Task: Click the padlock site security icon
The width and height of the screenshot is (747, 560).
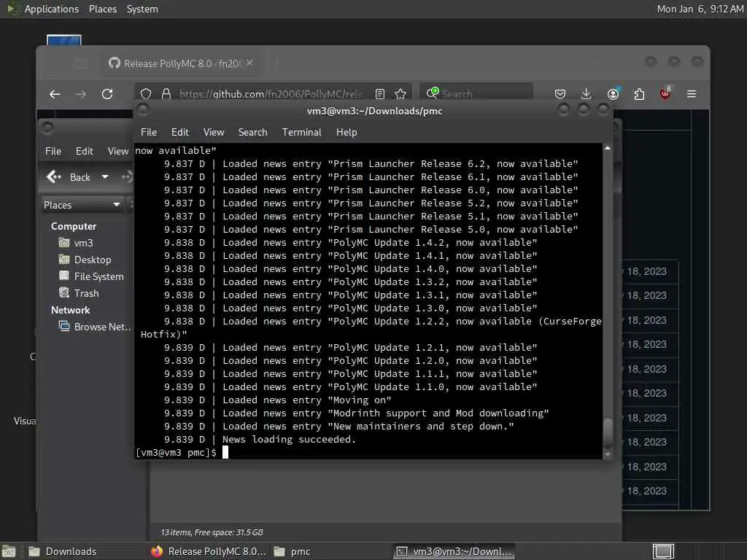Action: [166, 94]
